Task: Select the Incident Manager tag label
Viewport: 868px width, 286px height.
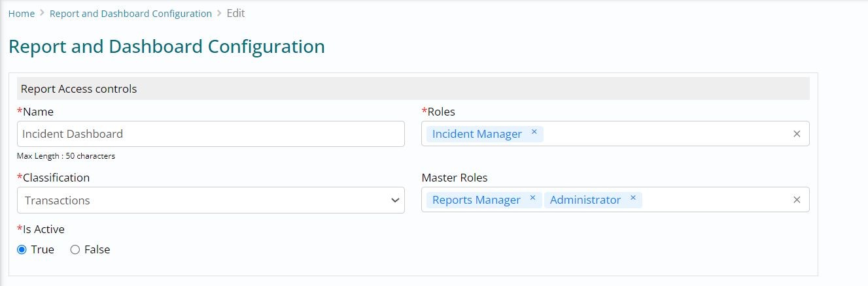Action: (x=477, y=134)
